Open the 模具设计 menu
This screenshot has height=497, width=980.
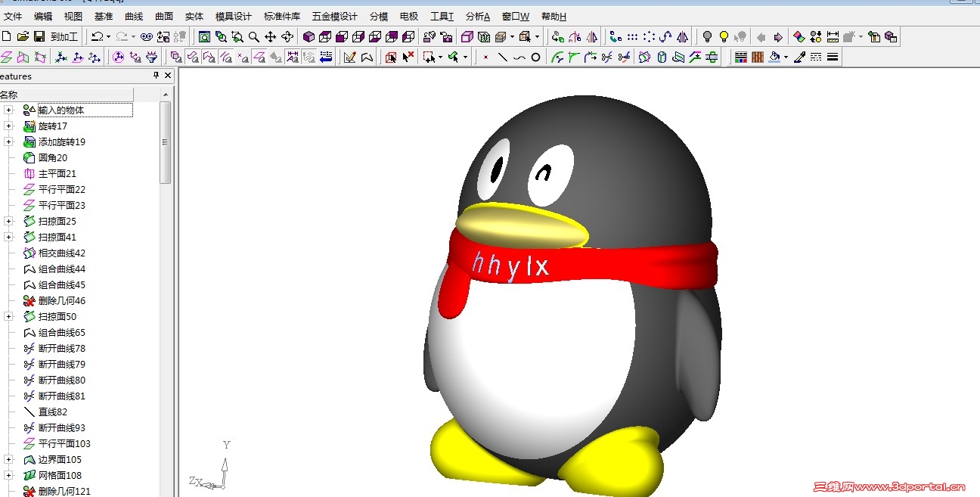coord(234,16)
